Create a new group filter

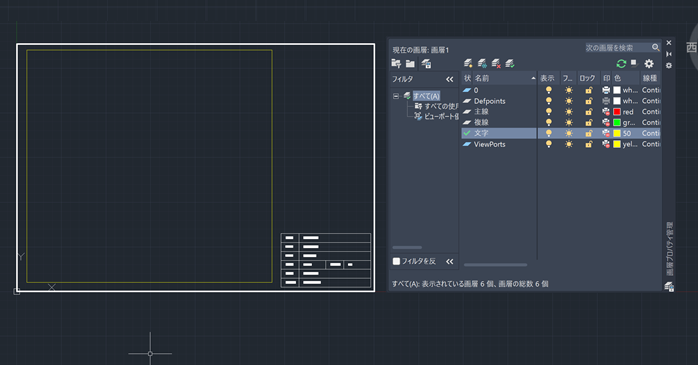(x=410, y=64)
